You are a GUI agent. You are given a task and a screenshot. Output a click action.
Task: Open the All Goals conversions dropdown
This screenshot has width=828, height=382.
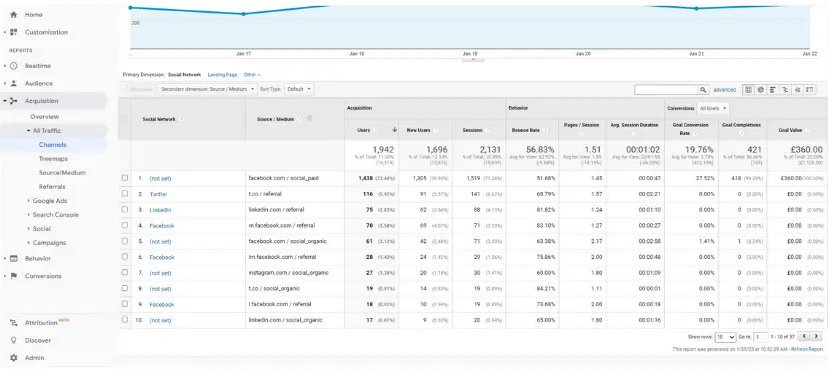pos(712,108)
